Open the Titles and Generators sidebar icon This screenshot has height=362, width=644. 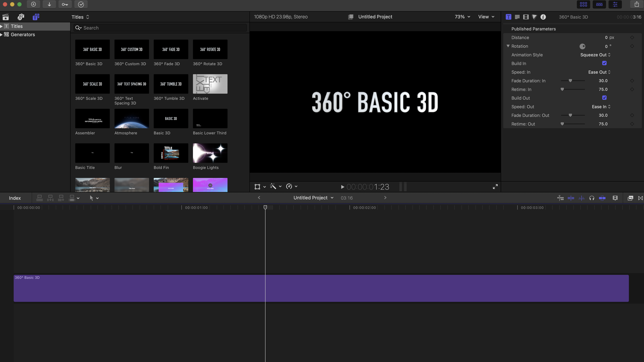(36, 17)
